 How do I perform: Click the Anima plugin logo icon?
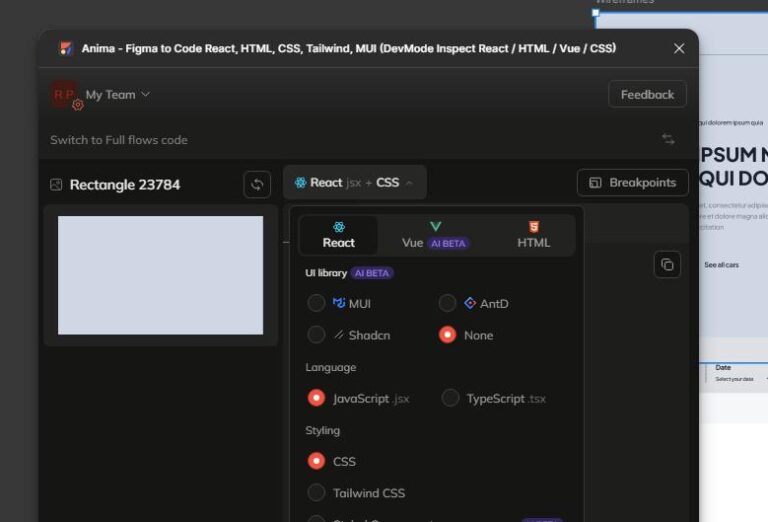coord(66,48)
